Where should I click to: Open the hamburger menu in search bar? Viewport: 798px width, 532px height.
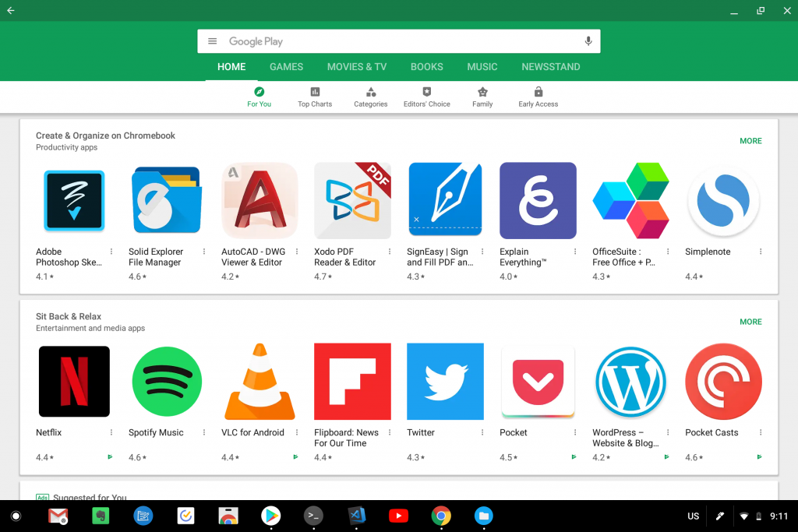(213, 41)
